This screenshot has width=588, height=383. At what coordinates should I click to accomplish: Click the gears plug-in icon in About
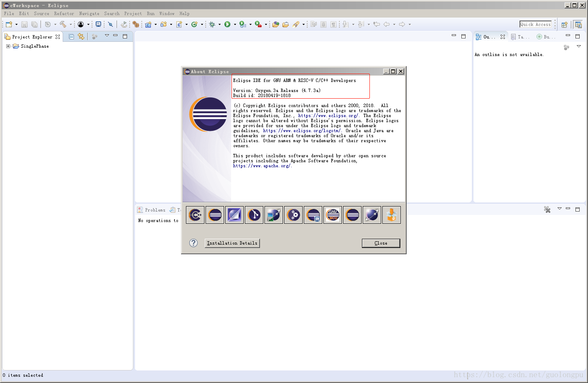(293, 215)
